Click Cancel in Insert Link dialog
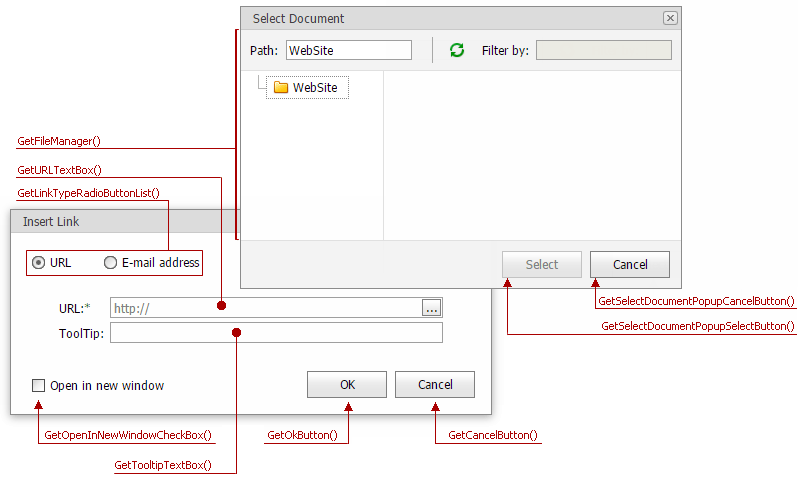The image size is (802, 483). [x=435, y=385]
